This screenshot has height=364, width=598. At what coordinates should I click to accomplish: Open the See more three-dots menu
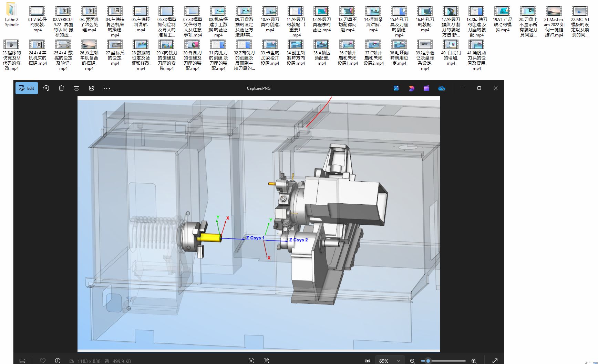pos(107,88)
